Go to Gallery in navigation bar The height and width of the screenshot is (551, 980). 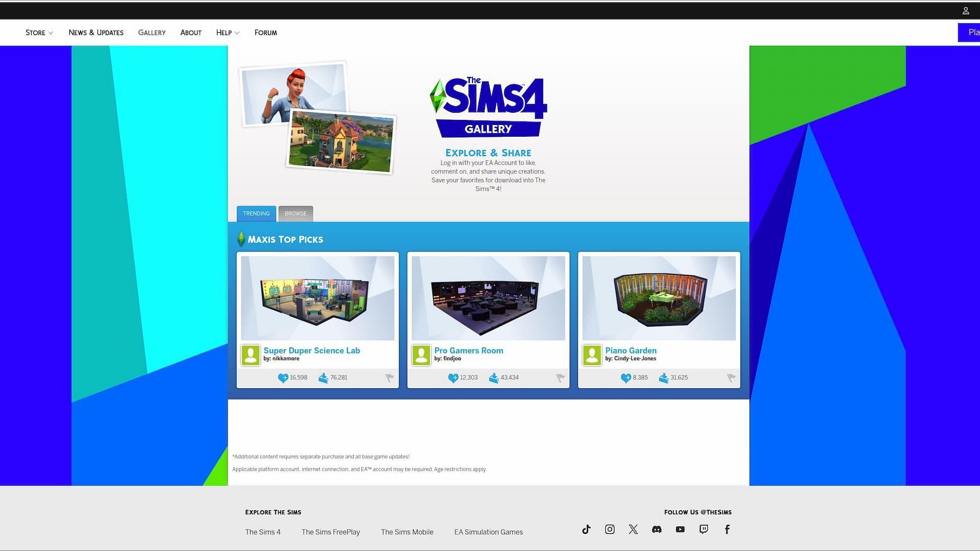coord(152,33)
